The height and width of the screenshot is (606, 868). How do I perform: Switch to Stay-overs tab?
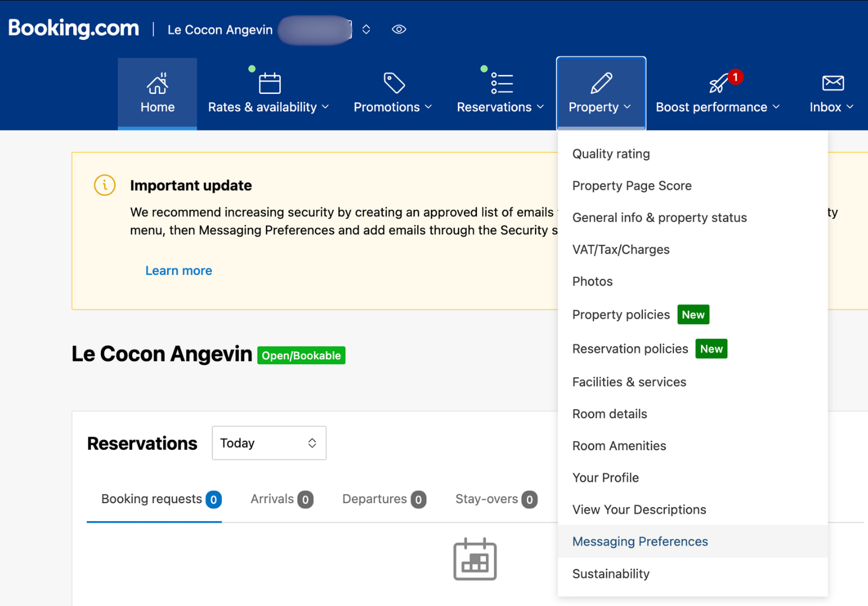coord(496,499)
